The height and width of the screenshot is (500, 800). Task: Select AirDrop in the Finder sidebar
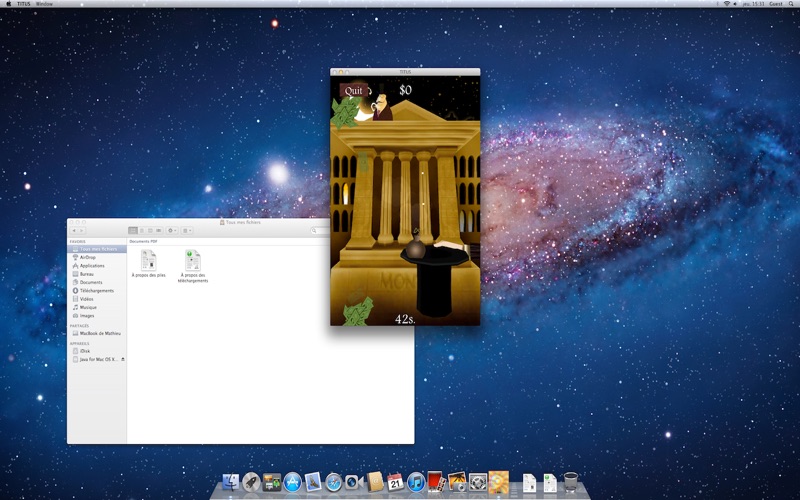[x=88, y=257]
